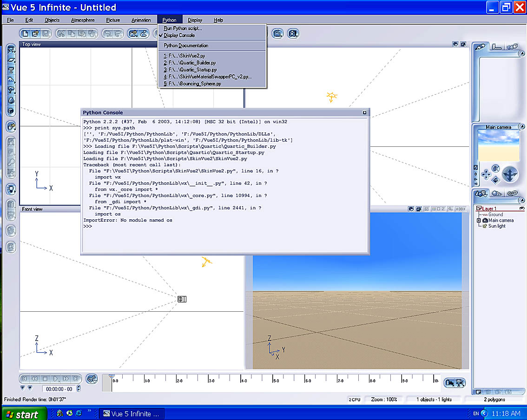This screenshot has width=527, height=420.
Task: Toggle Layer 1 visibility eye icon
Action: [x=521, y=209]
